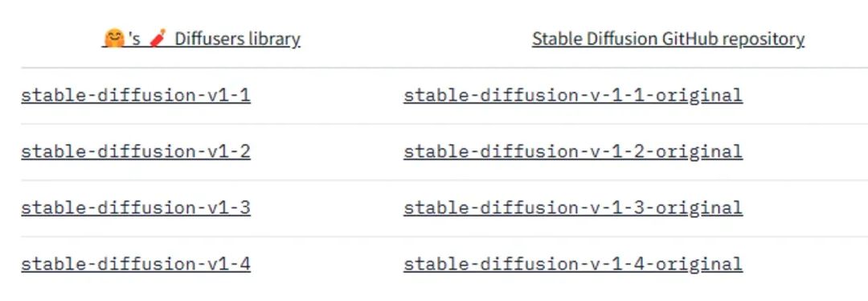Open the Stable Diffusion GitHub repository link

click(x=668, y=39)
